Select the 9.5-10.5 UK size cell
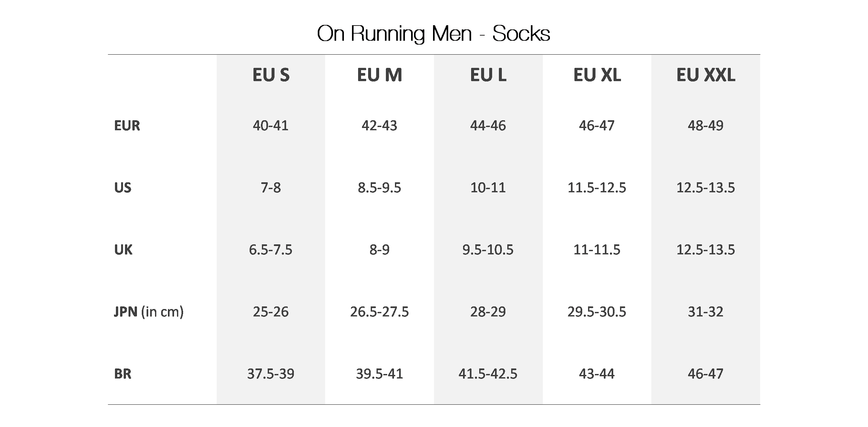The height and width of the screenshot is (427, 868). click(488, 250)
